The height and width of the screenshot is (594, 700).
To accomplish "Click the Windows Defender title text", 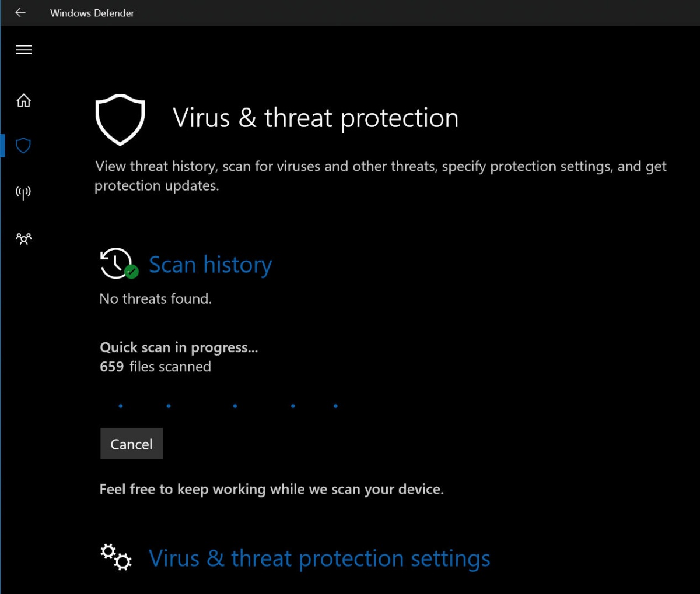I will 92,13.
